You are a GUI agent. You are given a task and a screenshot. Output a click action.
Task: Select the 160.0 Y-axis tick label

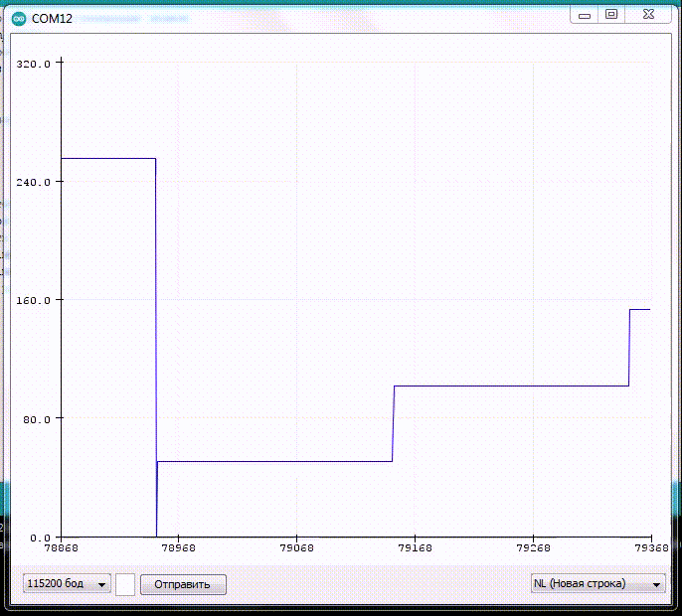[34, 301]
